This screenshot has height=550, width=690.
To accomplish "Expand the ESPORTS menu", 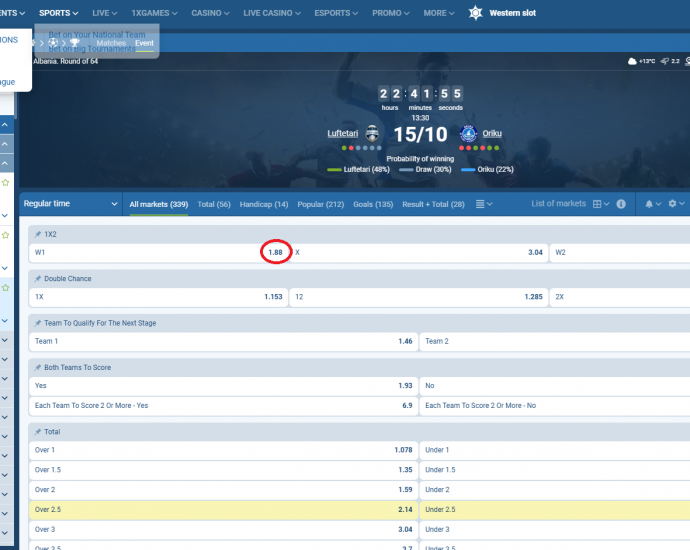I will (x=336, y=13).
